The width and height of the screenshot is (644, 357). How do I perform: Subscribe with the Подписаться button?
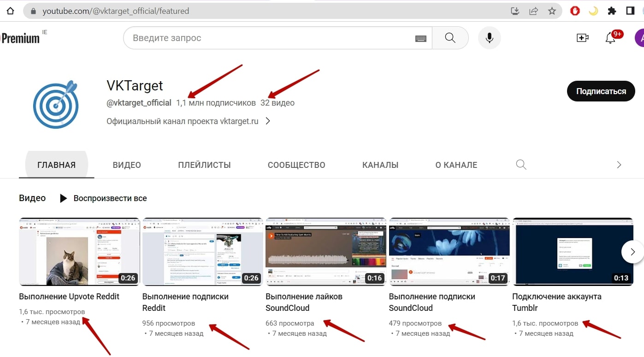coord(601,91)
